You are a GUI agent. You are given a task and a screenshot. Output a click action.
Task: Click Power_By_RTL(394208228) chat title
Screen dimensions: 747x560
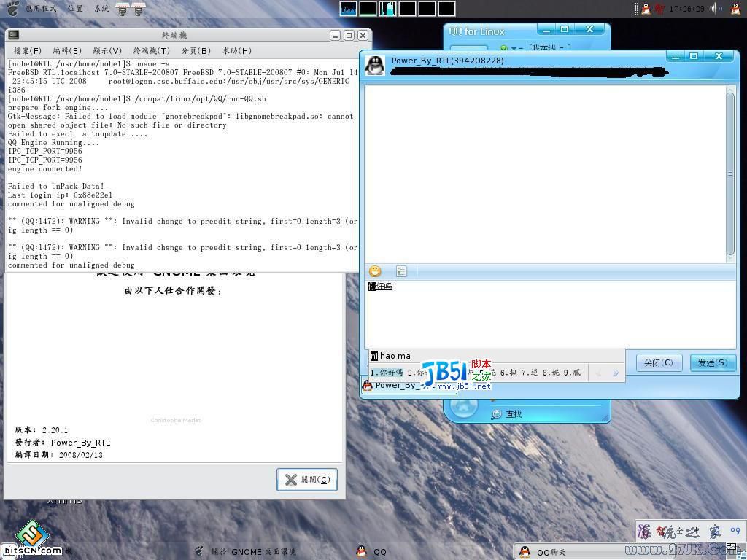point(447,61)
